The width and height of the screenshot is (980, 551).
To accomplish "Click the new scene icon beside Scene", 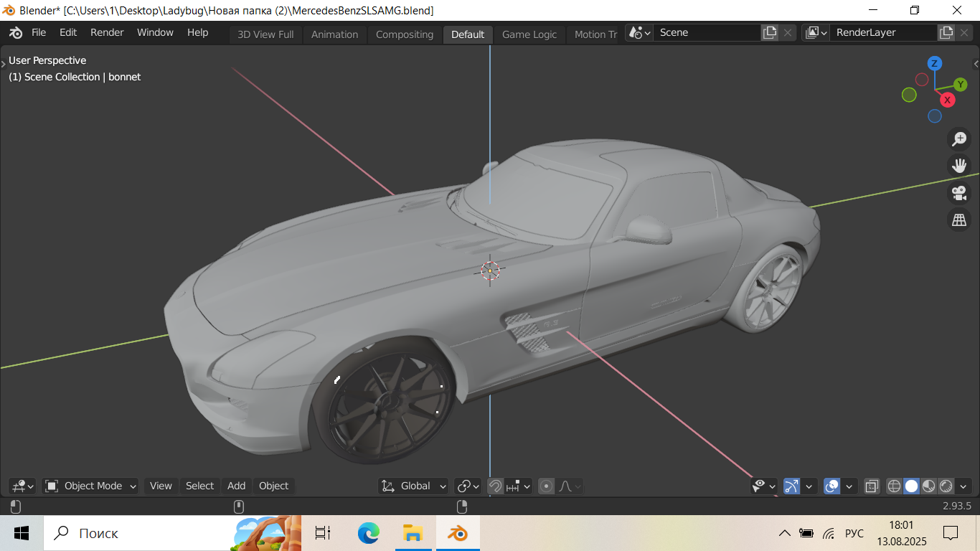I will [x=770, y=32].
